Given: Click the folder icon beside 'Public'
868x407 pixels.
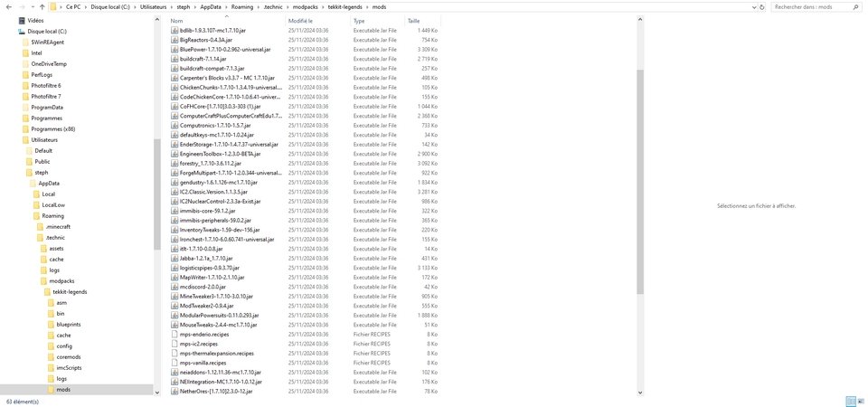Looking at the screenshot, I should (29, 162).
